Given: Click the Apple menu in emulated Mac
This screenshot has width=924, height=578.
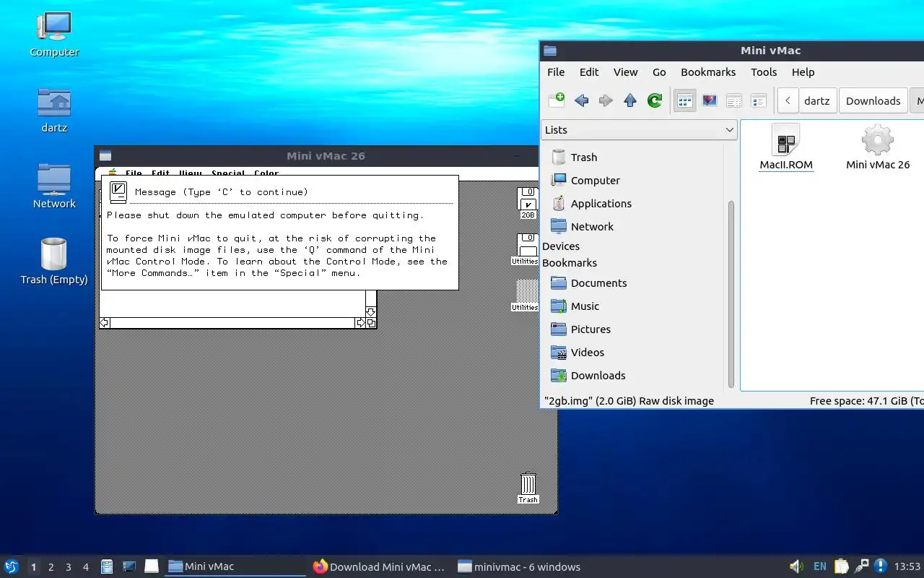Looking at the screenshot, I should pyautogui.click(x=112, y=173).
